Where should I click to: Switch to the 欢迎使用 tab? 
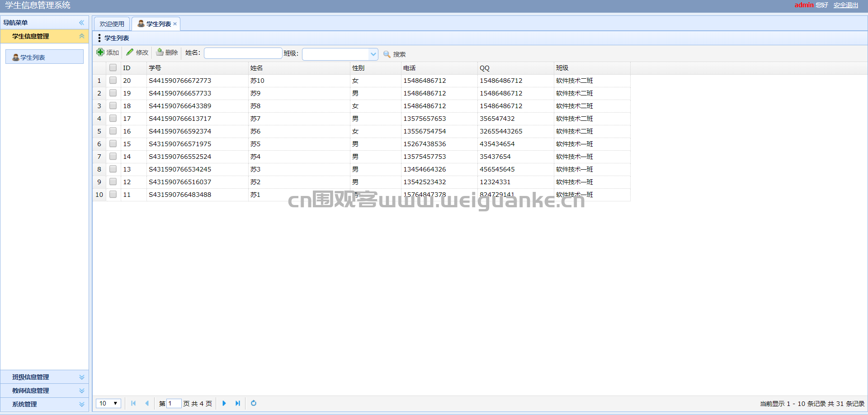tap(112, 24)
